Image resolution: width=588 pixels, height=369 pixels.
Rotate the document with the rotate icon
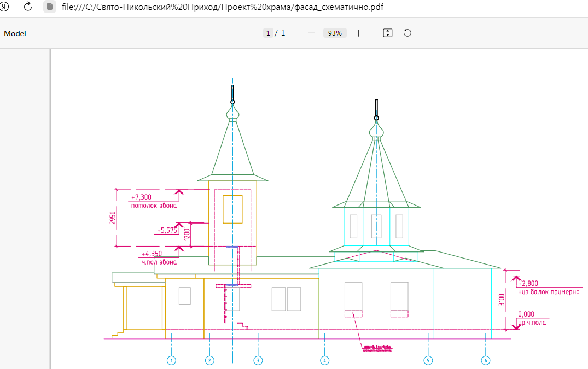(407, 33)
